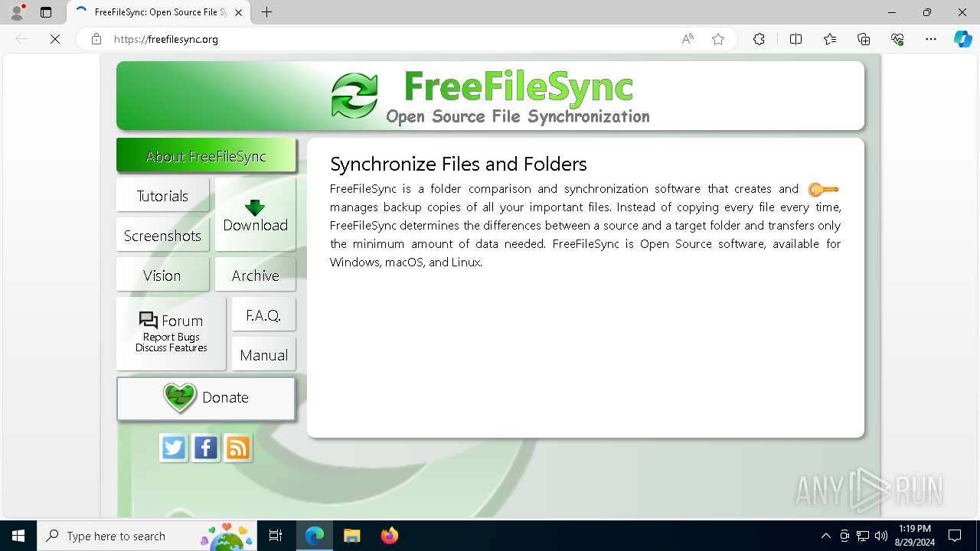Open Microsoft Edge from the taskbar
This screenshot has height=551, width=980.
tap(315, 536)
